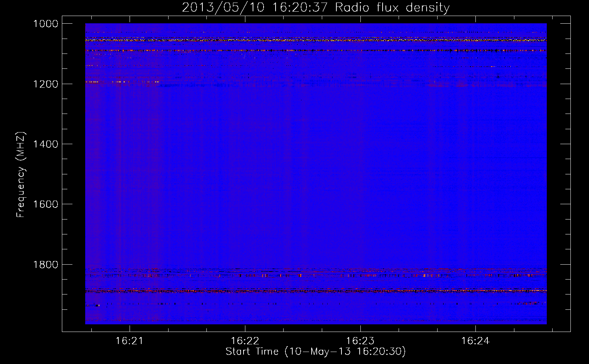Select the 1000 frequency axis label
This screenshot has width=589, height=364.
(46, 24)
